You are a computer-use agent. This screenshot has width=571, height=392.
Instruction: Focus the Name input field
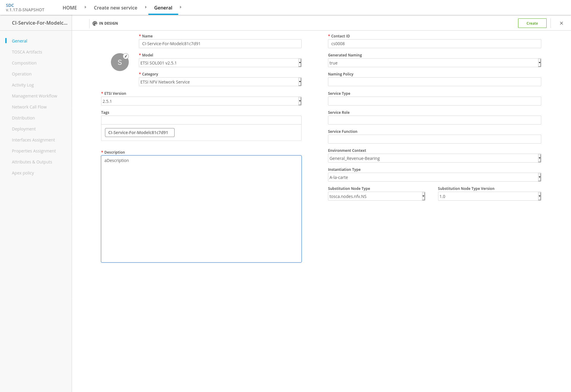[x=220, y=44]
